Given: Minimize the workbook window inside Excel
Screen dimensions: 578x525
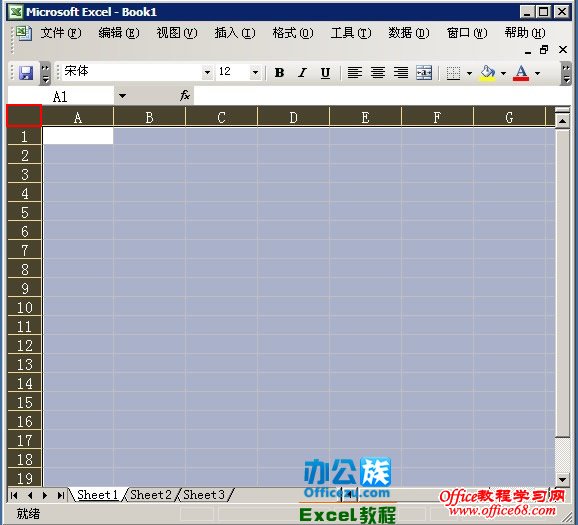Looking at the screenshot, I should click(528, 51).
